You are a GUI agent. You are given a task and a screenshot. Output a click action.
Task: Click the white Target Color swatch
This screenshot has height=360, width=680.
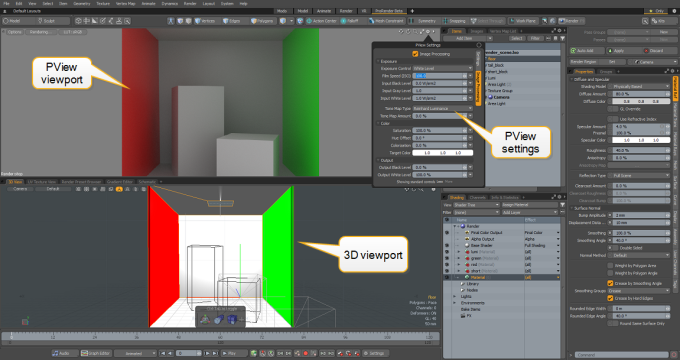pyautogui.click(x=442, y=153)
